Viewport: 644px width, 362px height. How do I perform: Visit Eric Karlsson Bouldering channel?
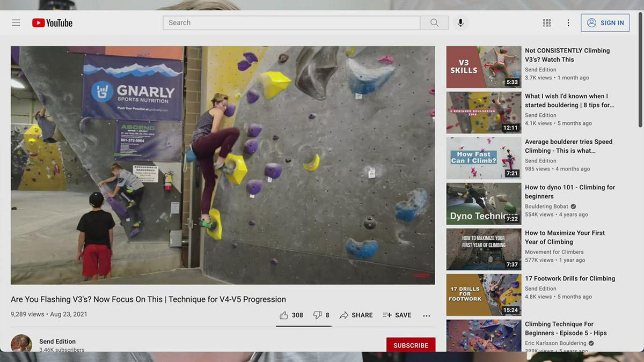click(555, 343)
